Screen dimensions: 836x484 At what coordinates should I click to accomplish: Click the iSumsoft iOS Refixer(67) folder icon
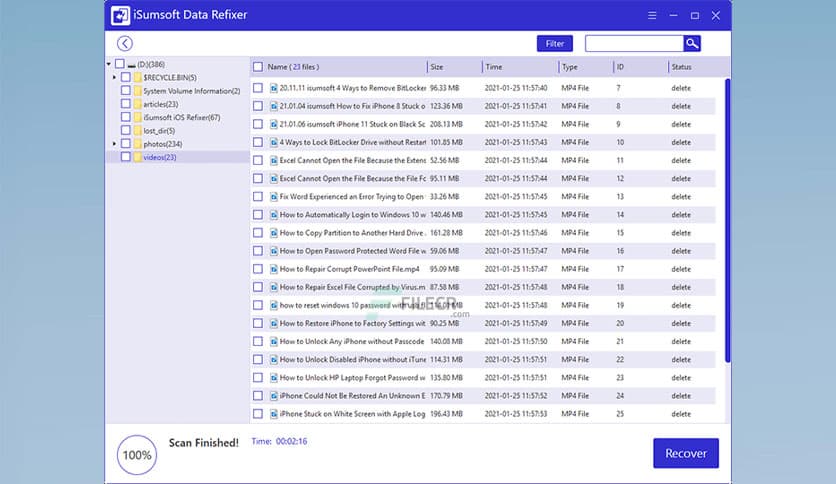tap(138, 117)
